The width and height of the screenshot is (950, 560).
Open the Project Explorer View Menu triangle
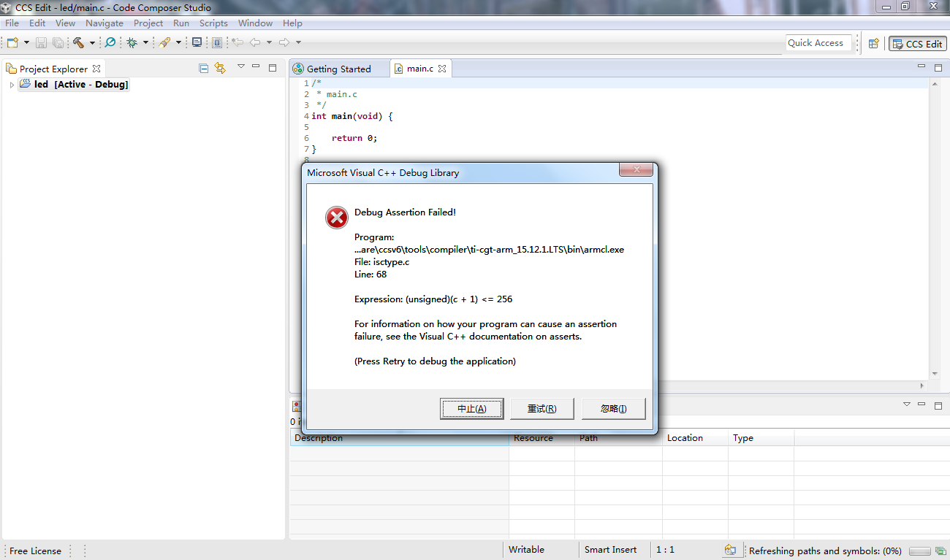pyautogui.click(x=240, y=67)
